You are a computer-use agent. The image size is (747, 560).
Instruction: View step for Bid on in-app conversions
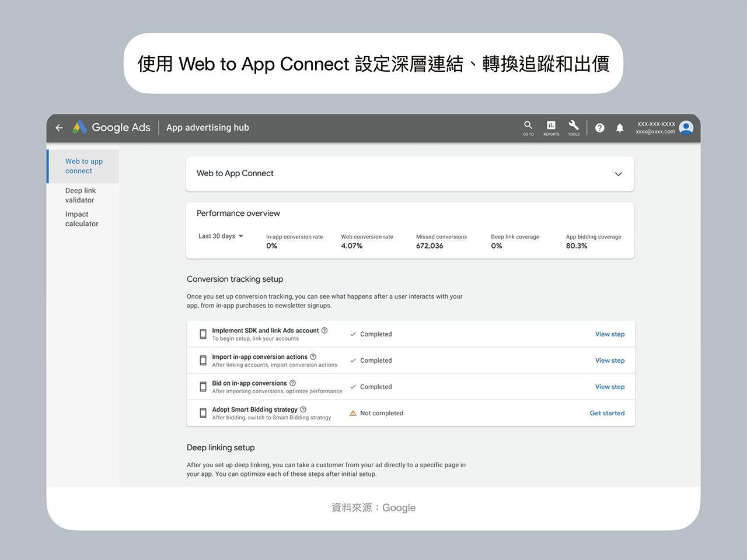[x=610, y=387]
